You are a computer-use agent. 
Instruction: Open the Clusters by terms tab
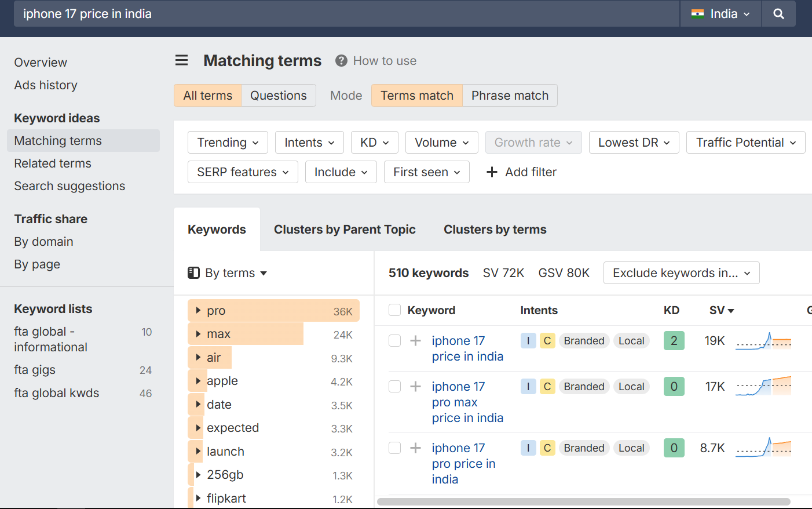[x=495, y=230]
